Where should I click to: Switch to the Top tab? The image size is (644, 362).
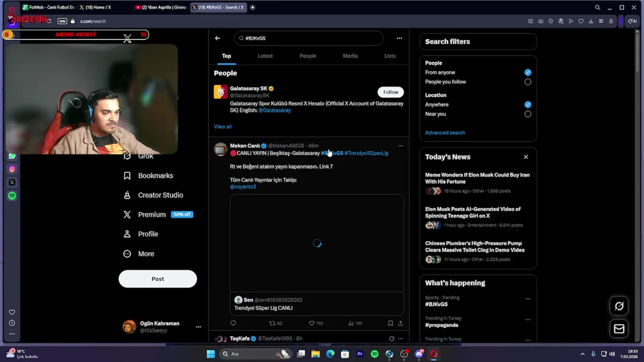point(226,56)
